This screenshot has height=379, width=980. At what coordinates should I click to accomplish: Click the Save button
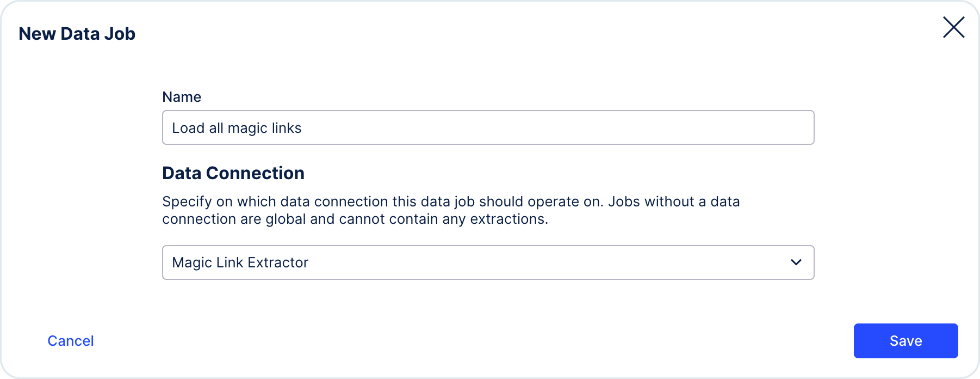(905, 341)
